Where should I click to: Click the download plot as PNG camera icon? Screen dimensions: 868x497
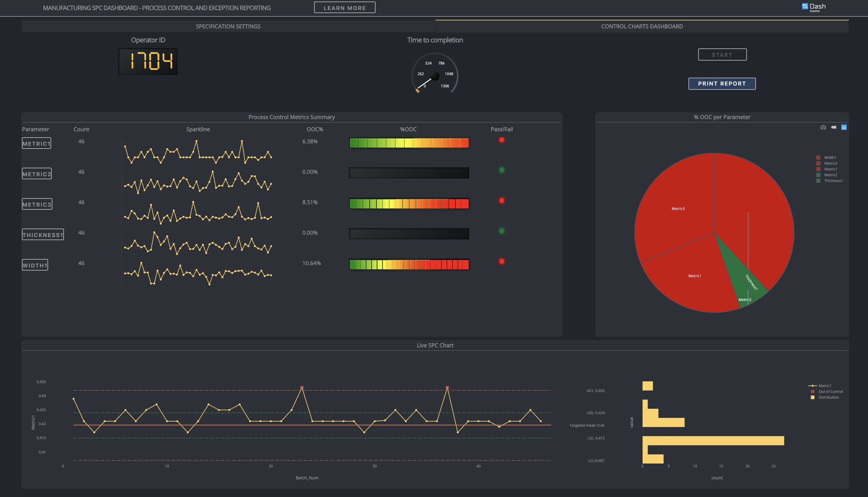(x=823, y=127)
